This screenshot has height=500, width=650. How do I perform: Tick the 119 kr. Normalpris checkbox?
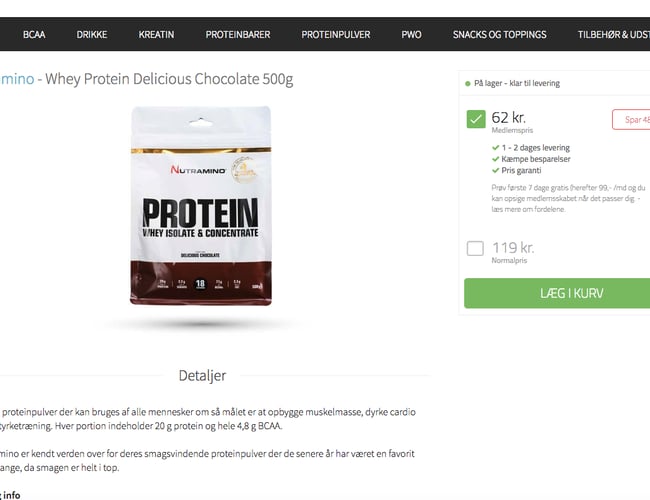click(x=475, y=248)
